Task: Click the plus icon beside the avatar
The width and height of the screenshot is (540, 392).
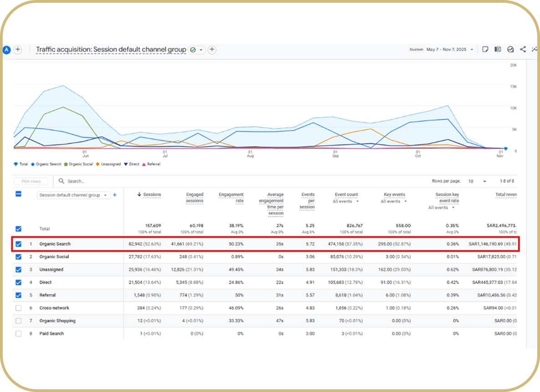Action: [x=18, y=50]
